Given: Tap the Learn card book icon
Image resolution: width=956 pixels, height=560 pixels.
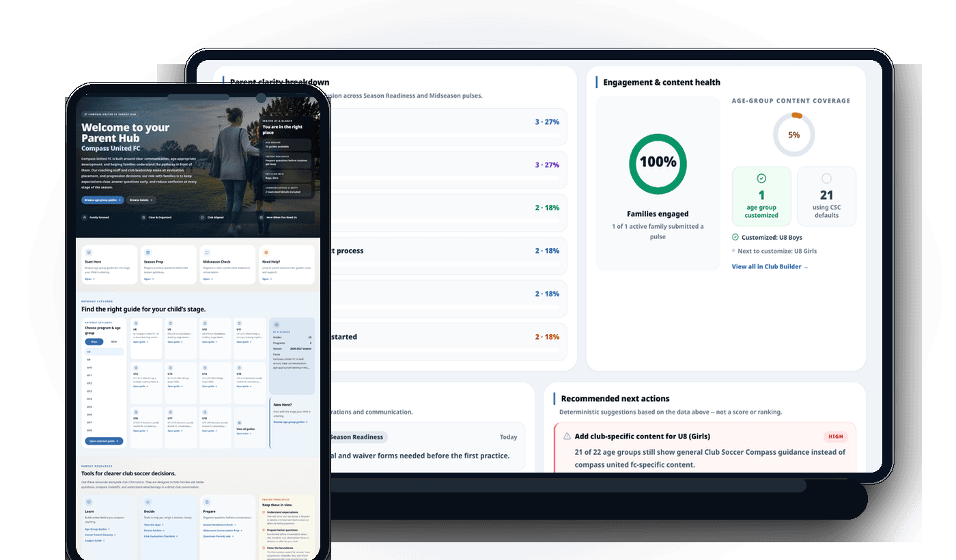Looking at the screenshot, I should (x=89, y=502).
